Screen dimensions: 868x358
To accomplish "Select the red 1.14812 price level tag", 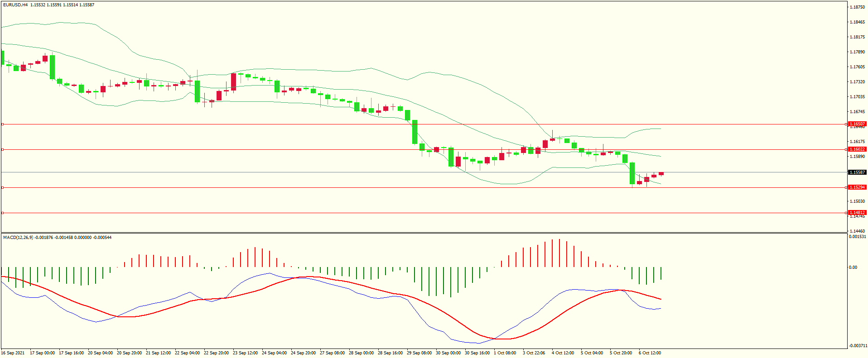I will [x=857, y=213].
